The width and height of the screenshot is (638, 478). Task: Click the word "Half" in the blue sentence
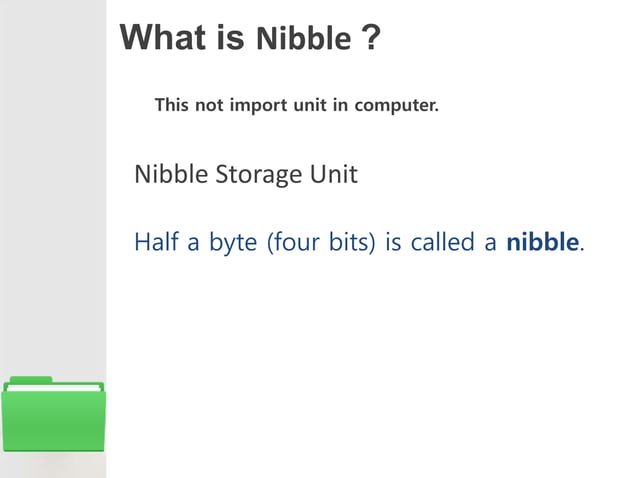(156, 241)
